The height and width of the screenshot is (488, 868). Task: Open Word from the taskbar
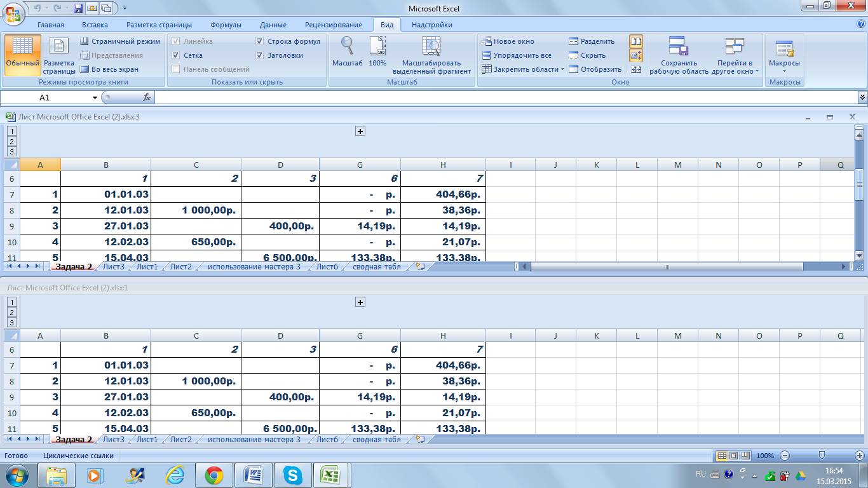[x=254, y=475]
